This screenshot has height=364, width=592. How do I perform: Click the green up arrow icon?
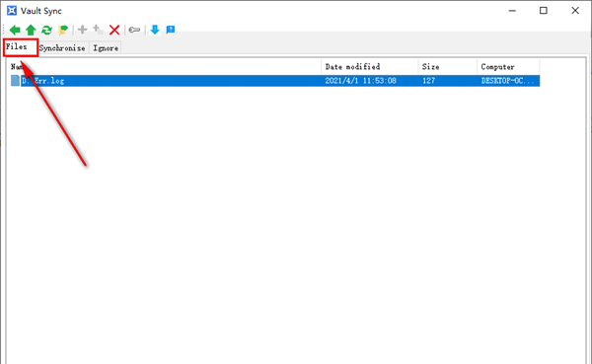pyautogui.click(x=31, y=30)
